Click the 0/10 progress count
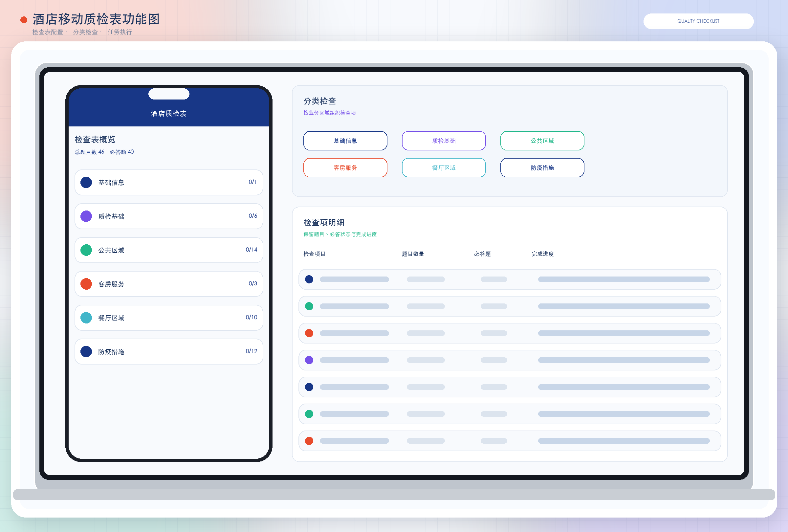788x532 pixels. point(251,317)
